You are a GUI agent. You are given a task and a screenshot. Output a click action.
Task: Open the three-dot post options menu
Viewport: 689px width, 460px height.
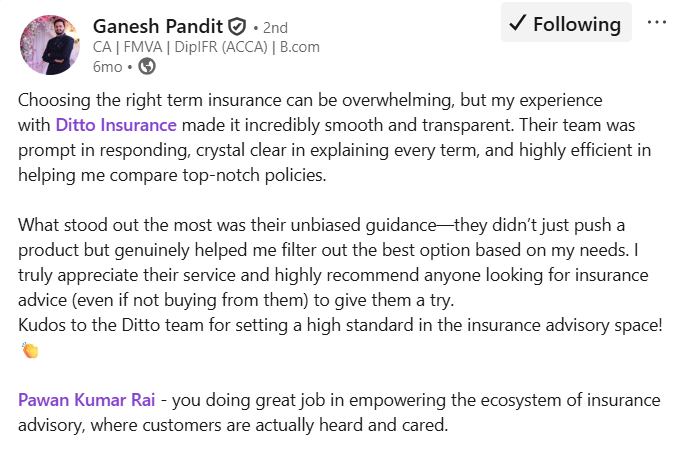pos(657,23)
